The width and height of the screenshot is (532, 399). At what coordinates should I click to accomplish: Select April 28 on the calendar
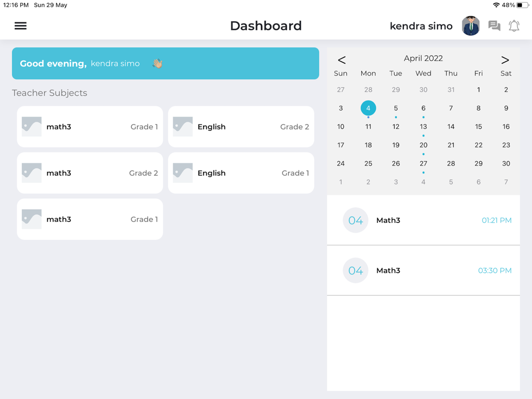click(x=451, y=163)
